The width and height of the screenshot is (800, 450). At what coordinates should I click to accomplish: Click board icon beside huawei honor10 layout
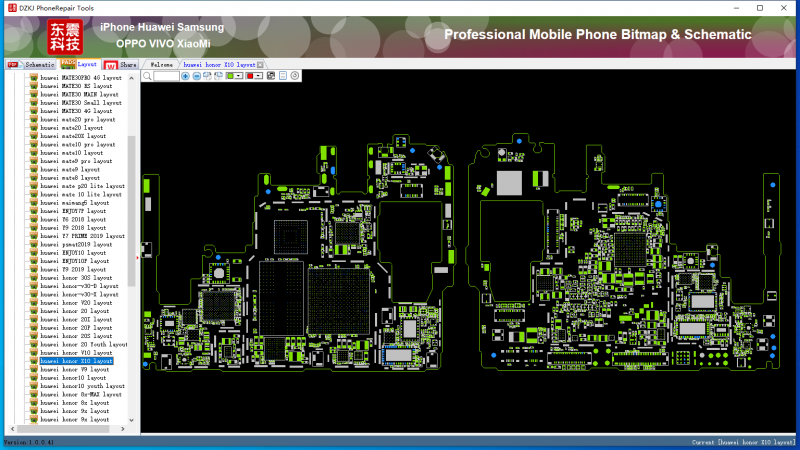pyautogui.click(x=34, y=378)
